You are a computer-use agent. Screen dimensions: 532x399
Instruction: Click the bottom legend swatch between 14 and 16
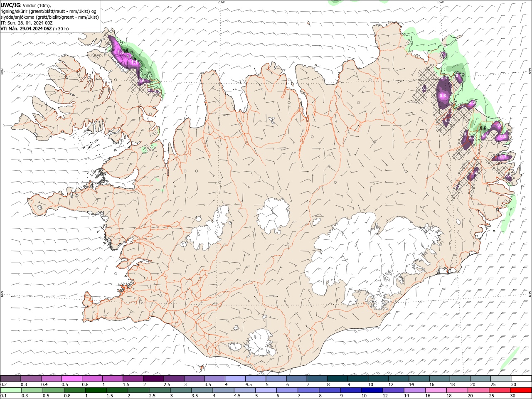414,390
